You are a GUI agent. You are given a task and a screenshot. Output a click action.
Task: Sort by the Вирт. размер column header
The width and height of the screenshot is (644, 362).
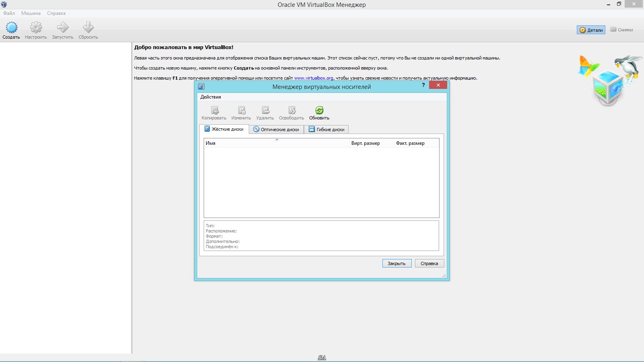[x=372, y=143]
